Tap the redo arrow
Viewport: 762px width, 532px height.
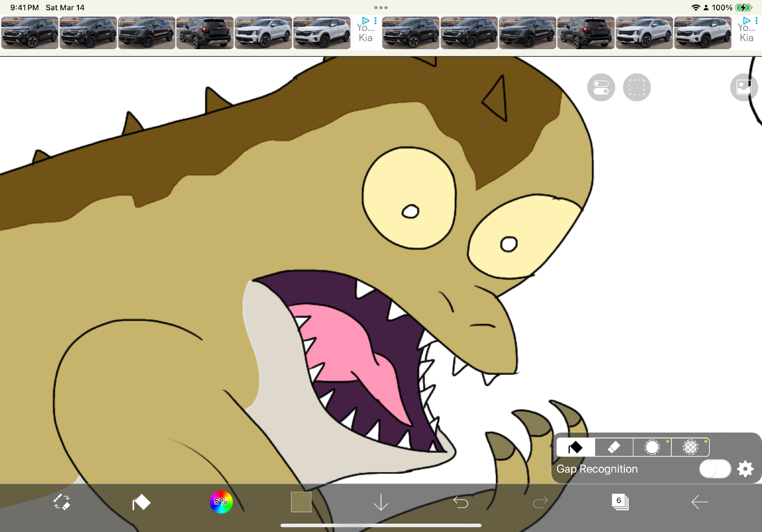[540, 502]
